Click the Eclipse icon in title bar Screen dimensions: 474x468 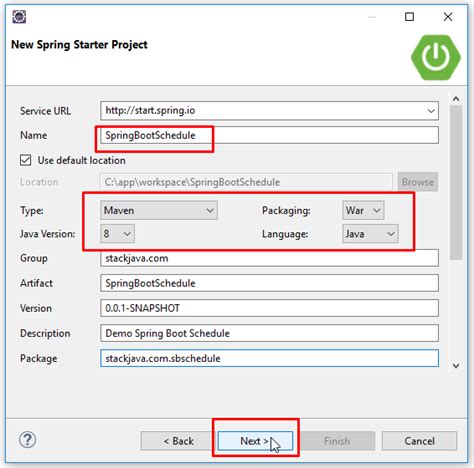click(x=19, y=17)
